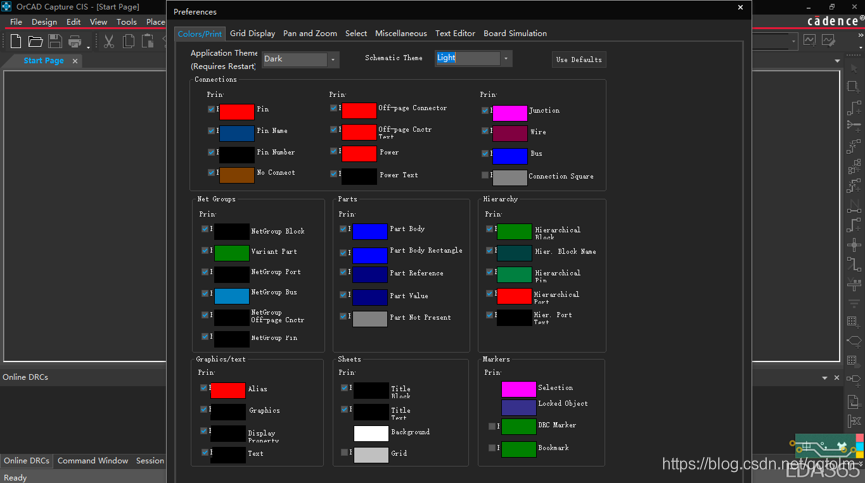
Task: Toggle the NetGroup Bus print checkbox
Action: click(205, 293)
